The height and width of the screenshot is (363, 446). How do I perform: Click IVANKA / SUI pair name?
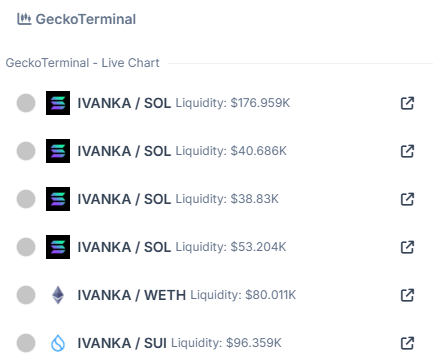point(122,343)
